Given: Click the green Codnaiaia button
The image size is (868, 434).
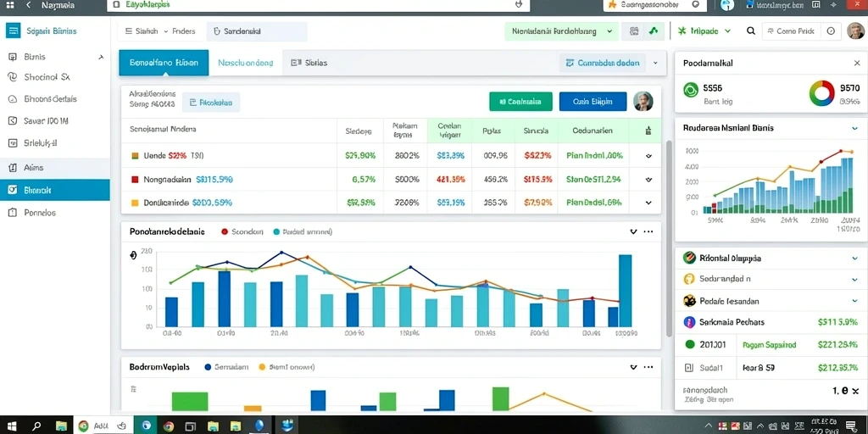Looking at the screenshot, I should [x=520, y=102].
